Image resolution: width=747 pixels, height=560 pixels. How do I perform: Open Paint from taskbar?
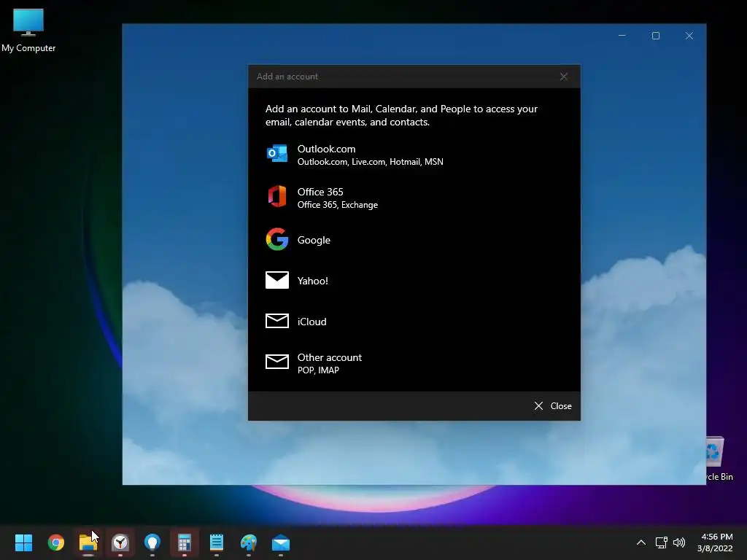[249, 542]
